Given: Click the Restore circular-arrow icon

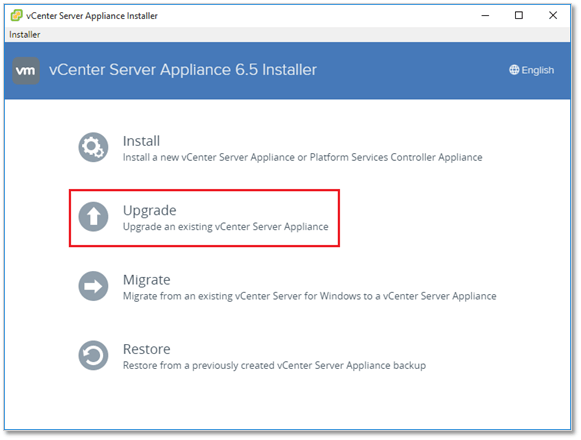Looking at the screenshot, I should pos(93,355).
